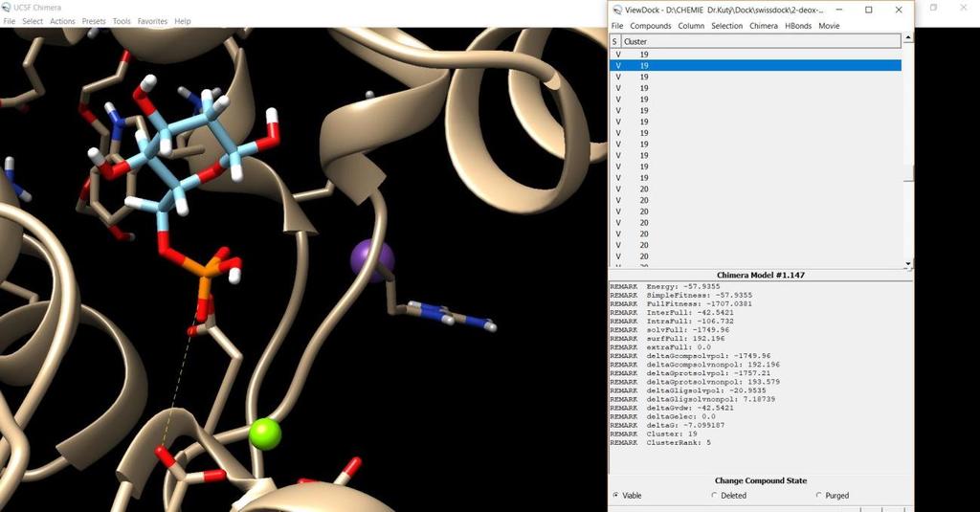Select the highlighted cluster 19 compound row
This screenshot has height=512, width=980.
tap(755, 66)
